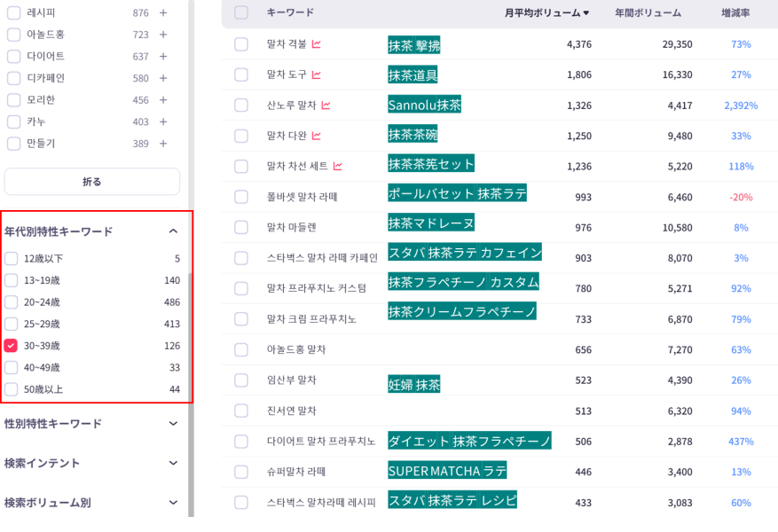Check the 20~24歳 age checkbox

coord(11,302)
